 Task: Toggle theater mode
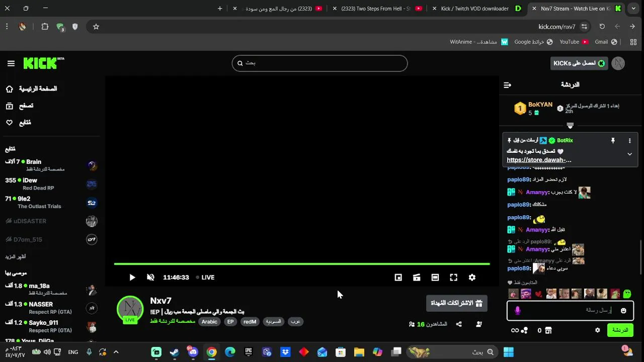coord(435,277)
